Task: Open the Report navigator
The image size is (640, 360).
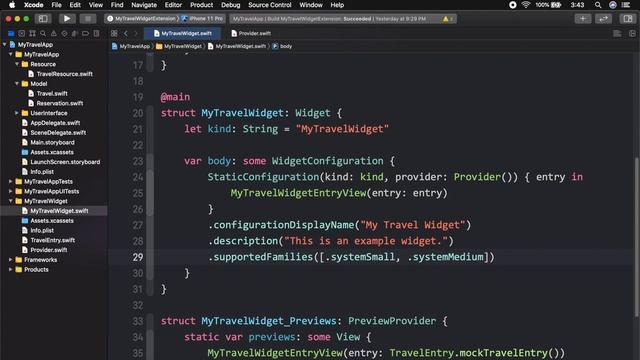Action: click(96, 33)
